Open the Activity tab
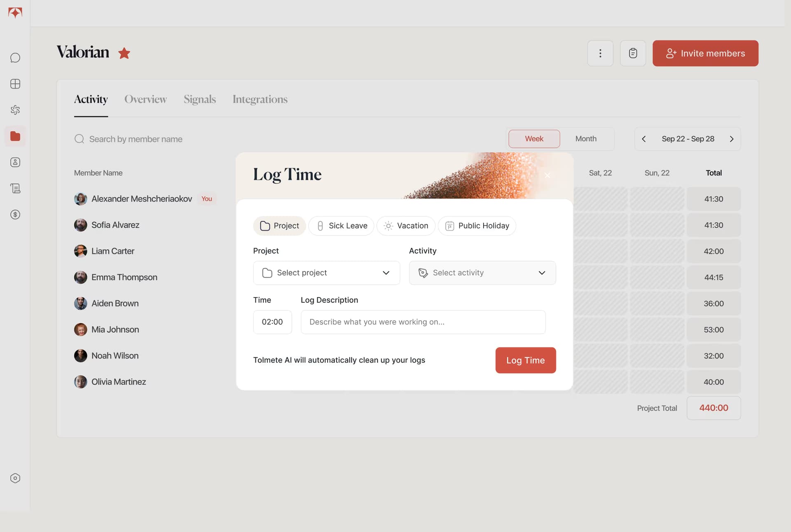 (91, 99)
